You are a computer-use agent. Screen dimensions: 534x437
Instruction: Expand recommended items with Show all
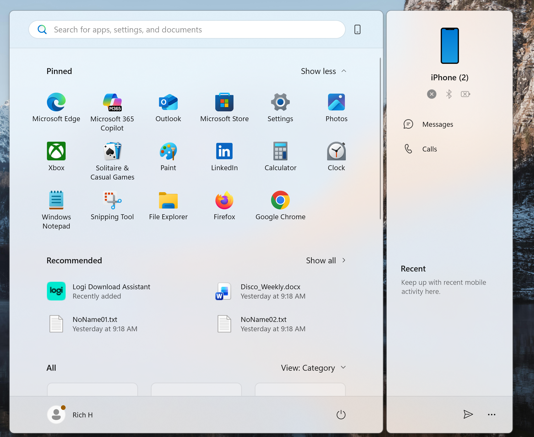326,261
